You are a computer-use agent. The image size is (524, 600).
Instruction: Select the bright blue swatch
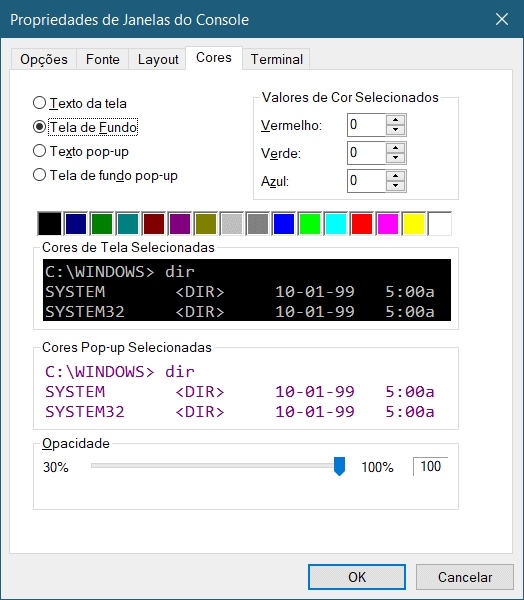click(x=284, y=223)
